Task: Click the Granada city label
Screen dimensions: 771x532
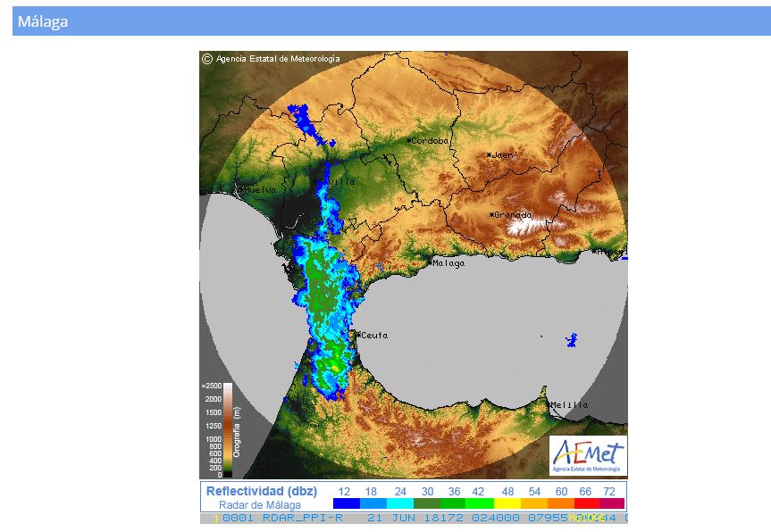Action: click(x=510, y=214)
